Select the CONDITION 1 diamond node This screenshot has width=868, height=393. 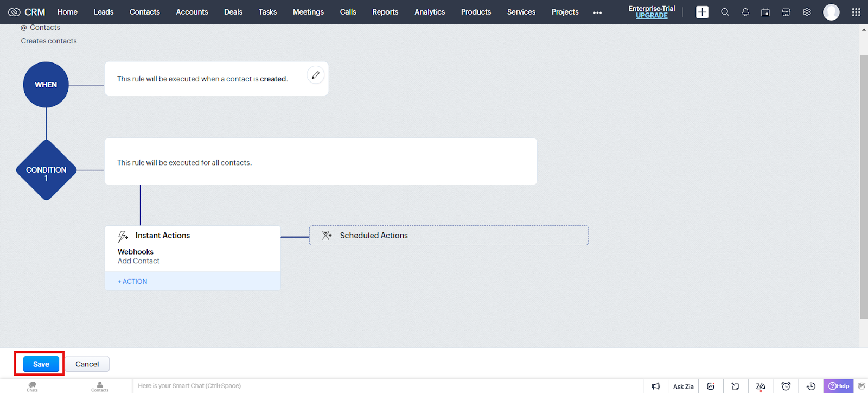[x=46, y=170]
